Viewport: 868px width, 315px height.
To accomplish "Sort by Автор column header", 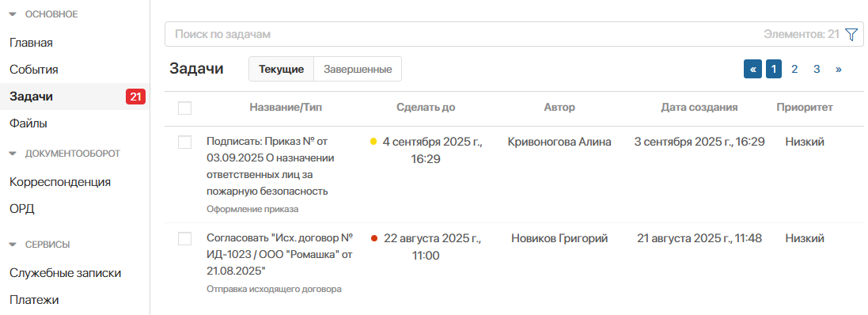I will 559,108.
